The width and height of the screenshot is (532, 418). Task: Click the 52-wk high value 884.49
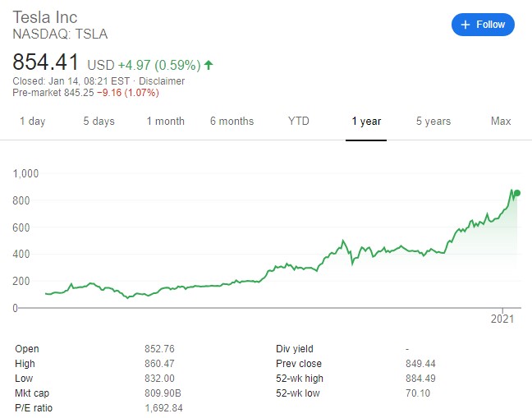coord(420,379)
